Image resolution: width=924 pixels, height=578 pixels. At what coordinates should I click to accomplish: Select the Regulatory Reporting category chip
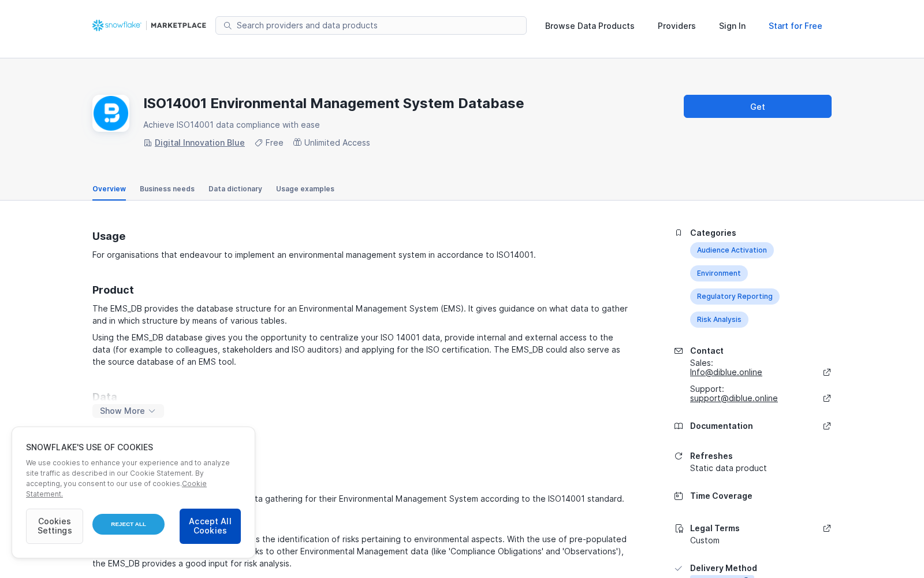pos(735,297)
